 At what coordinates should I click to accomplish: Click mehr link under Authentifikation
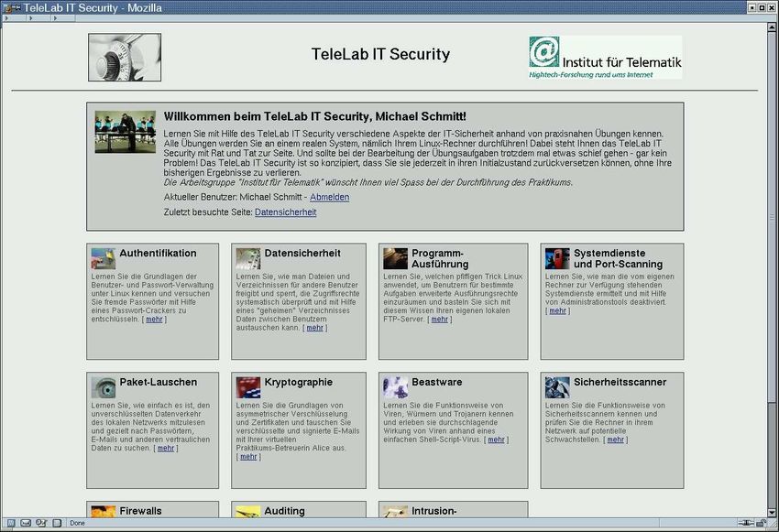[x=154, y=319]
